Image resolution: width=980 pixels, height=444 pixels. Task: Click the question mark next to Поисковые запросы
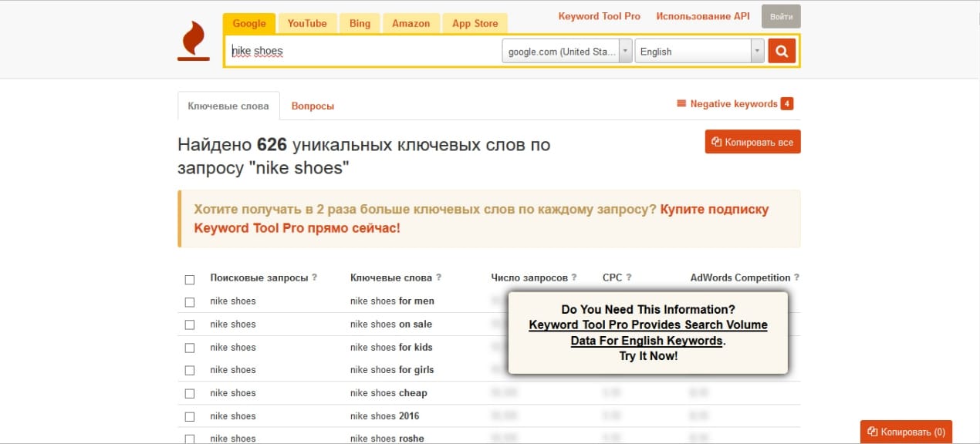point(314,277)
